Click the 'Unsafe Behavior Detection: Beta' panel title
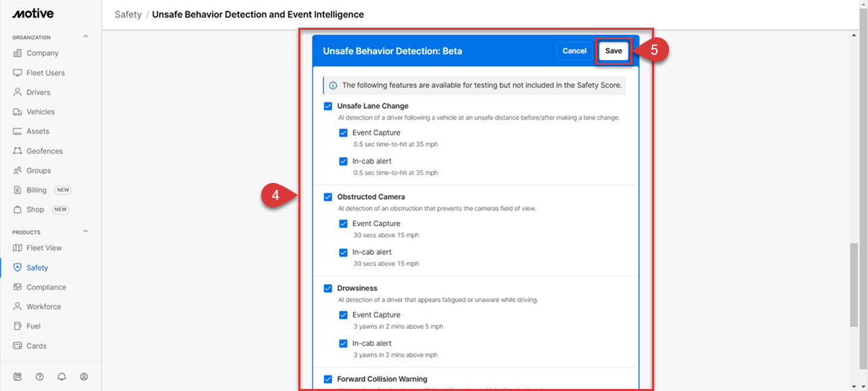868x391 pixels. point(393,51)
